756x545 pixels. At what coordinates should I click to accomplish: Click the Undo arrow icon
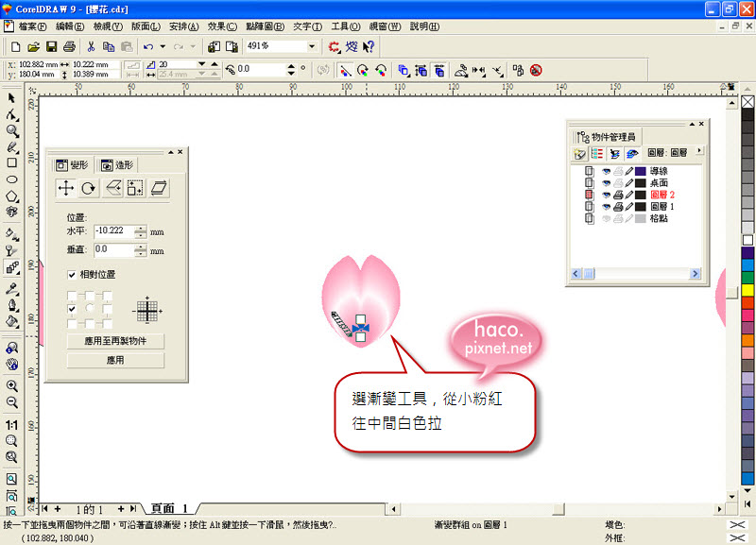pyautogui.click(x=148, y=46)
